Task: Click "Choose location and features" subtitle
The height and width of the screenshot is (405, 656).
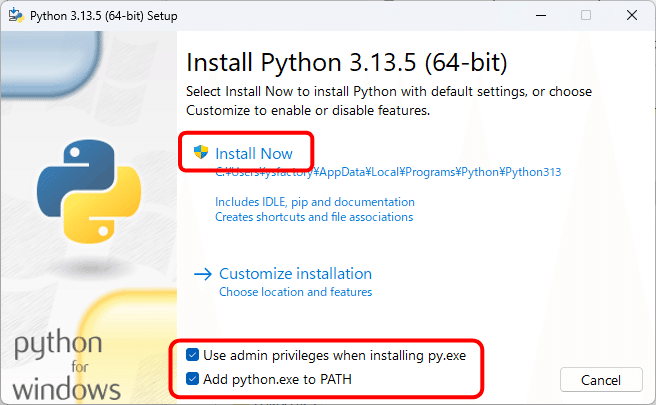Action: point(295,292)
